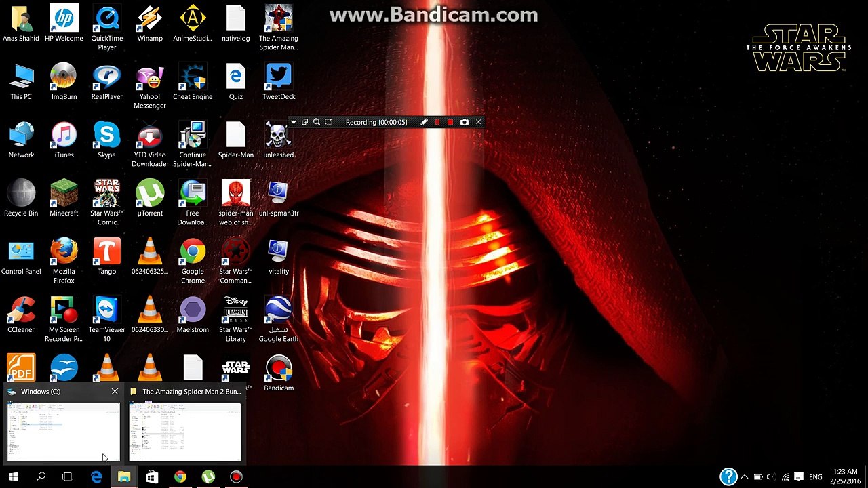Open the HP Welcome desktop shortcut
The image size is (868, 488).
(64, 24)
